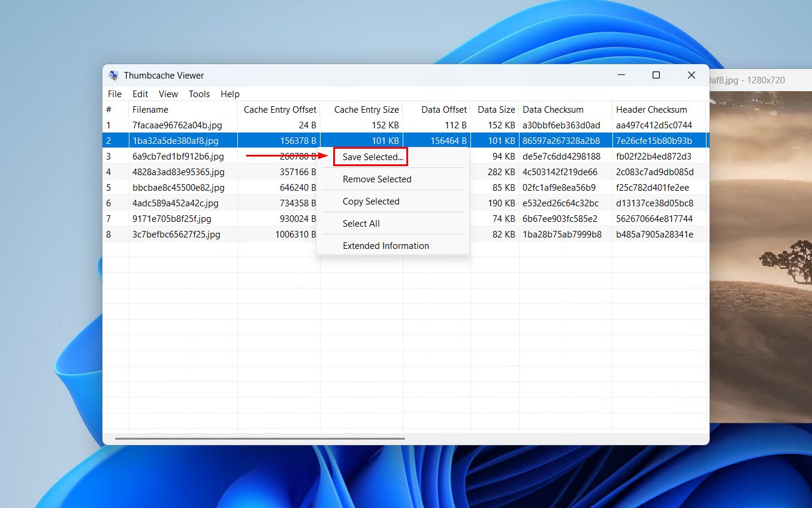Select file 7facaae96762a04b.jpg

coord(177,125)
